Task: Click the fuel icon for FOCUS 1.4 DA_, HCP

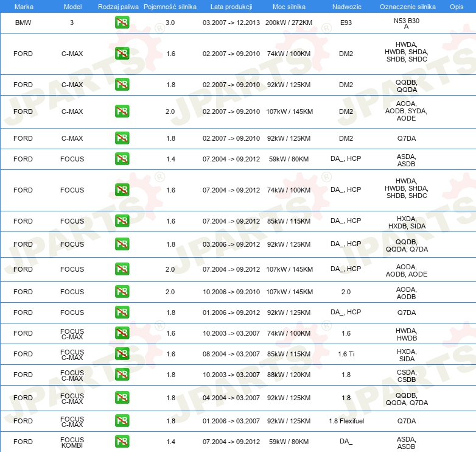Action: click(122, 158)
